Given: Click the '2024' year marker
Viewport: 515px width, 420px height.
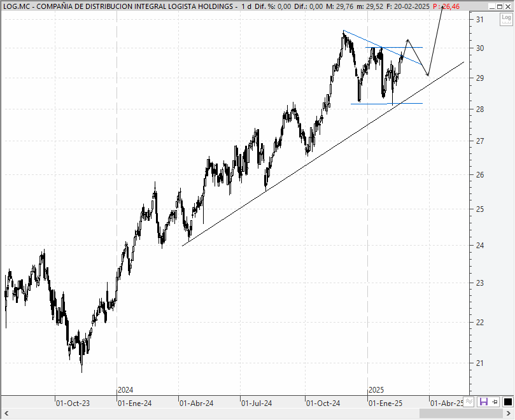Looking at the screenshot, I should point(125,390).
